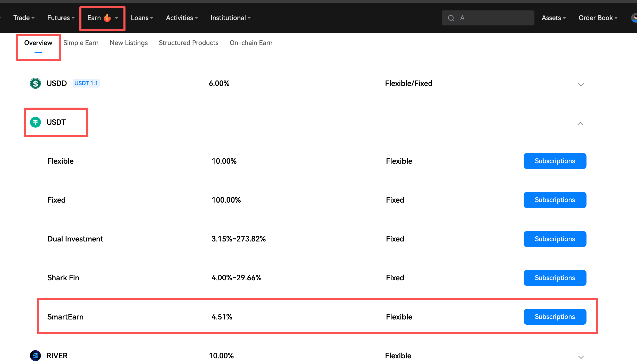Click Subscriptions for Dual Investment
Image resolution: width=637 pixels, height=364 pixels.
point(555,239)
